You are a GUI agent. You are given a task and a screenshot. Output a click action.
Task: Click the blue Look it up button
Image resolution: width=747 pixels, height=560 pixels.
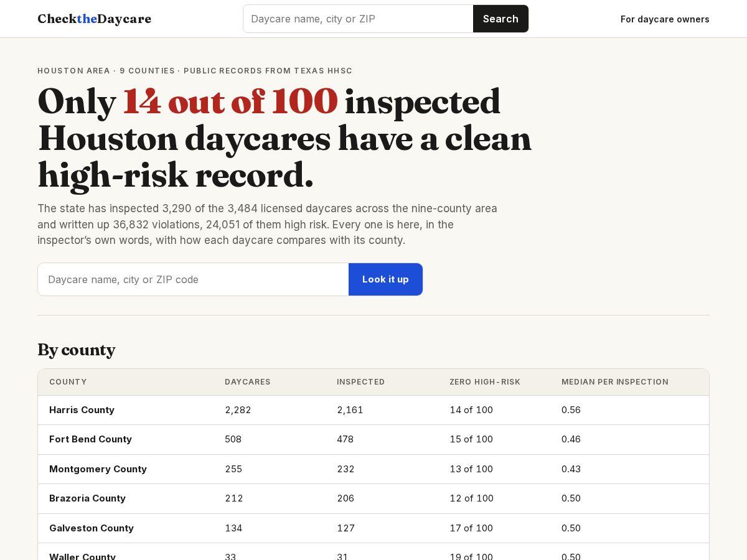click(385, 279)
